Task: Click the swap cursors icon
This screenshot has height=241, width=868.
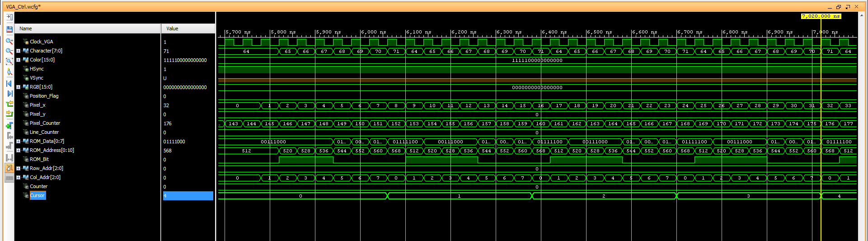Action: 9,157
